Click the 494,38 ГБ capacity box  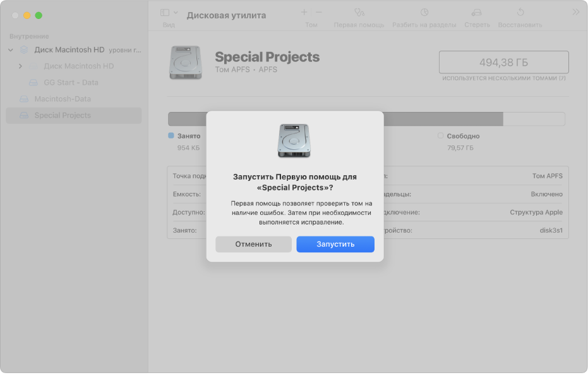[x=503, y=62]
